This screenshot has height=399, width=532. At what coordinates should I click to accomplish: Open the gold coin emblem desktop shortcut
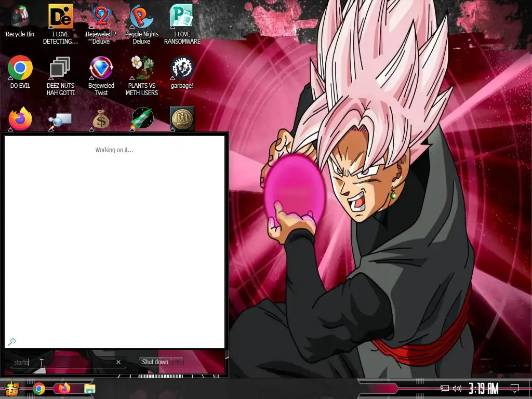tap(182, 119)
